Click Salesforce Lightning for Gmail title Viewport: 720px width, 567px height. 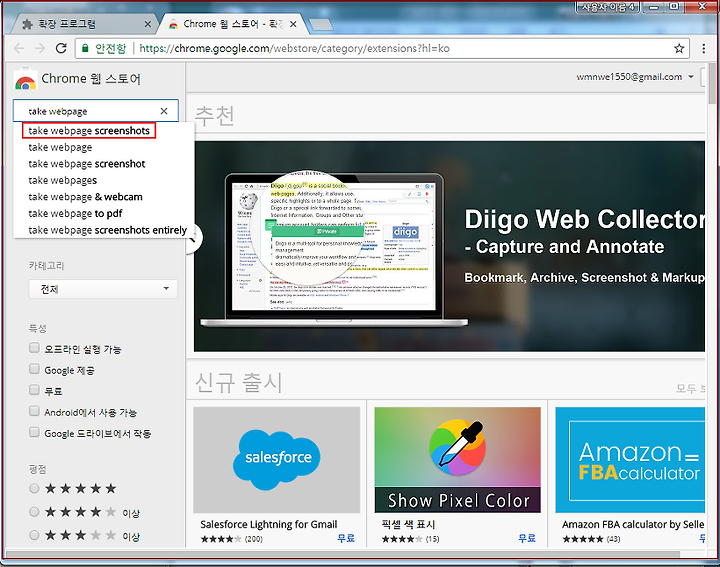[269, 524]
